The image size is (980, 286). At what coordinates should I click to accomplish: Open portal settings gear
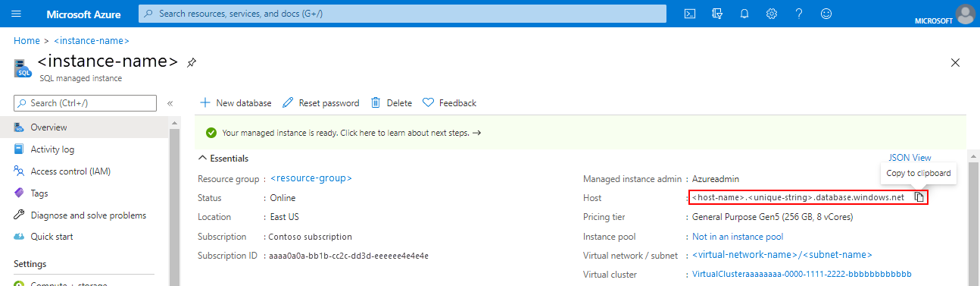pos(772,14)
